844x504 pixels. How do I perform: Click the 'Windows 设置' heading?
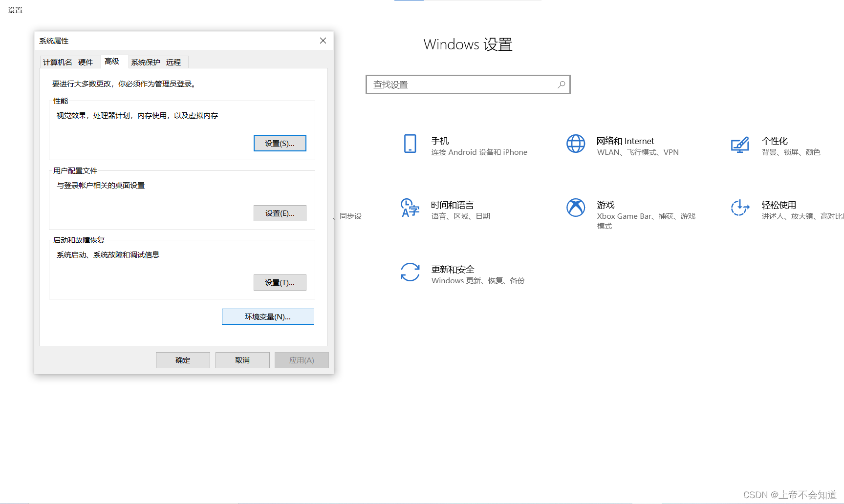468,44
